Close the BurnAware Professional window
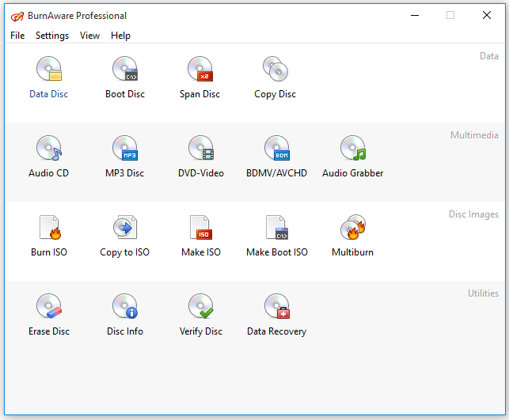The image size is (509, 420). (487, 15)
